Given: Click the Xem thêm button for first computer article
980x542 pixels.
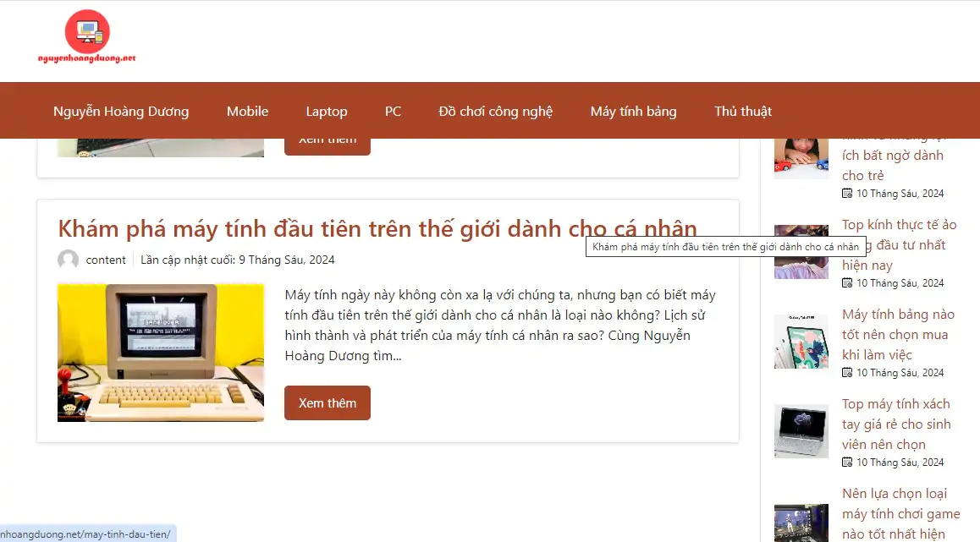Looking at the screenshot, I should click(328, 402).
